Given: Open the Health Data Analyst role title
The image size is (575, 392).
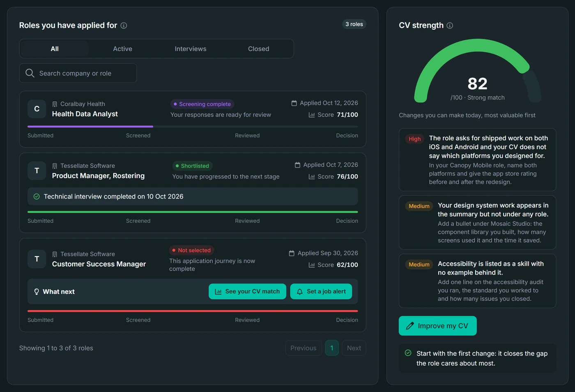Looking at the screenshot, I should (x=85, y=114).
